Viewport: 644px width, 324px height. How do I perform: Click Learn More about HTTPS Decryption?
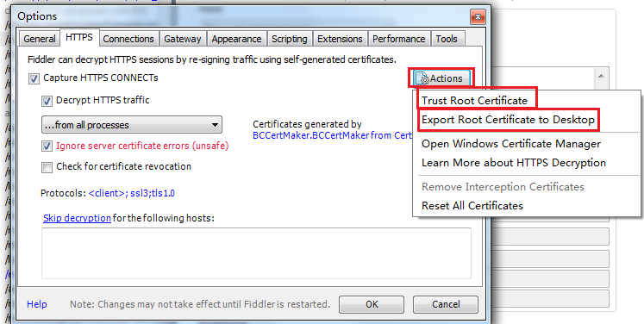(514, 163)
